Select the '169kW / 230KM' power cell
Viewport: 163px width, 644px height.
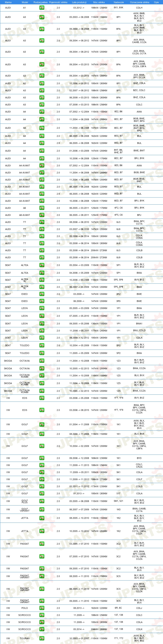tap(99, 458)
